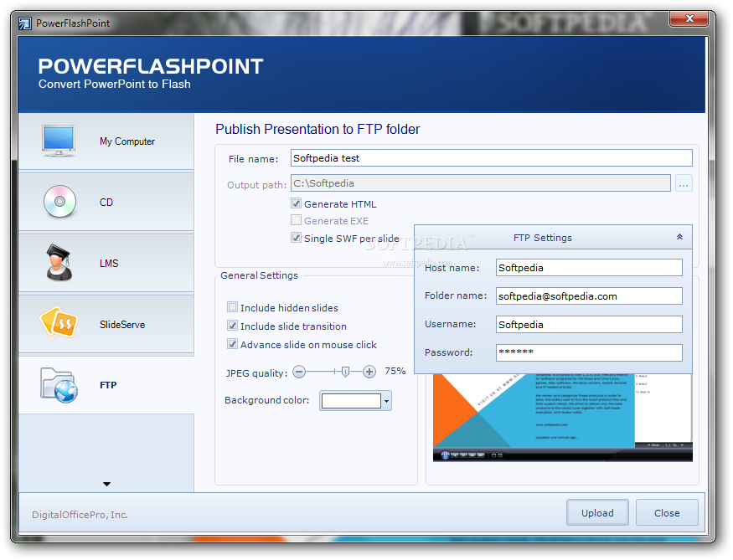Screen dimensions: 733x560
Task: Click the SlideServe orange icon
Action: coord(59,322)
